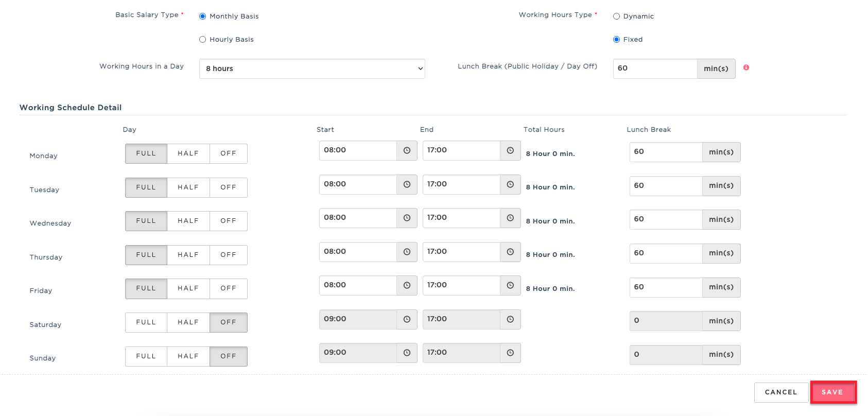The width and height of the screenshot is (868, 416).
Task: Click the red info icon beside Lunch Break
Action: (x=746, y=67)
